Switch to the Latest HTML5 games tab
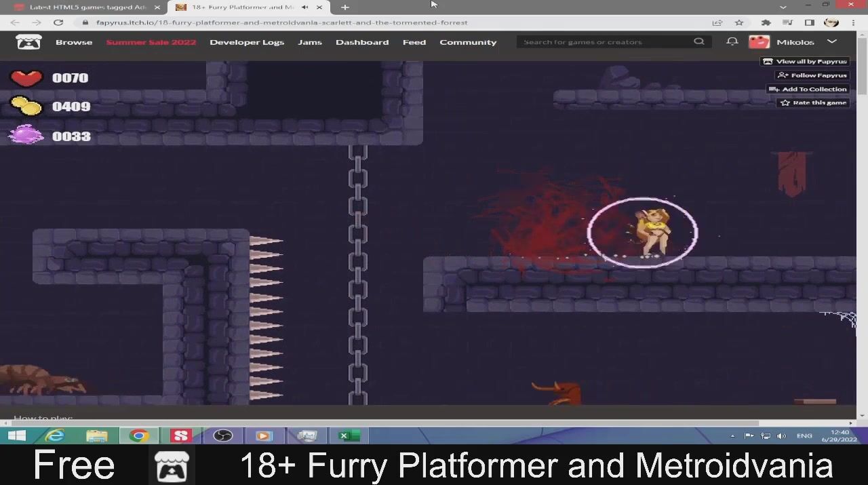 tap(87, 7)
